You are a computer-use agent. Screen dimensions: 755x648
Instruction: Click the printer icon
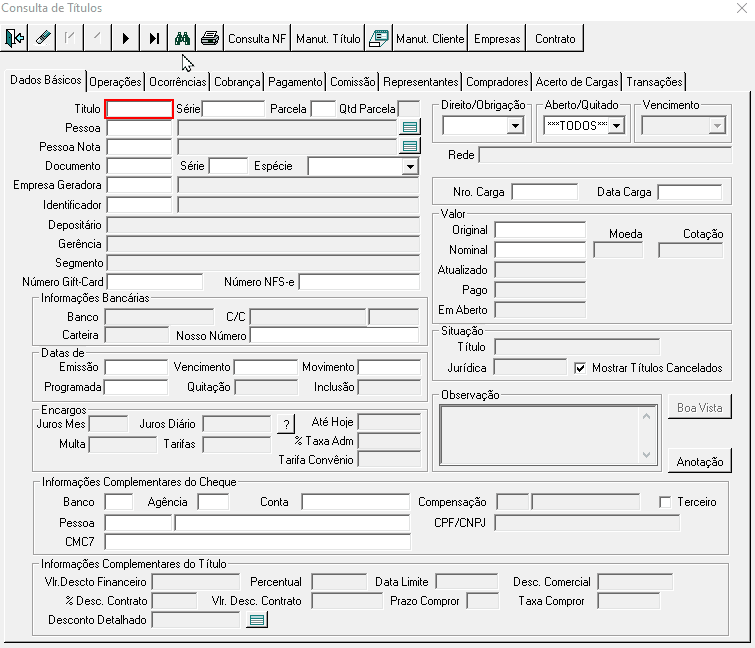tap(209, 38)
